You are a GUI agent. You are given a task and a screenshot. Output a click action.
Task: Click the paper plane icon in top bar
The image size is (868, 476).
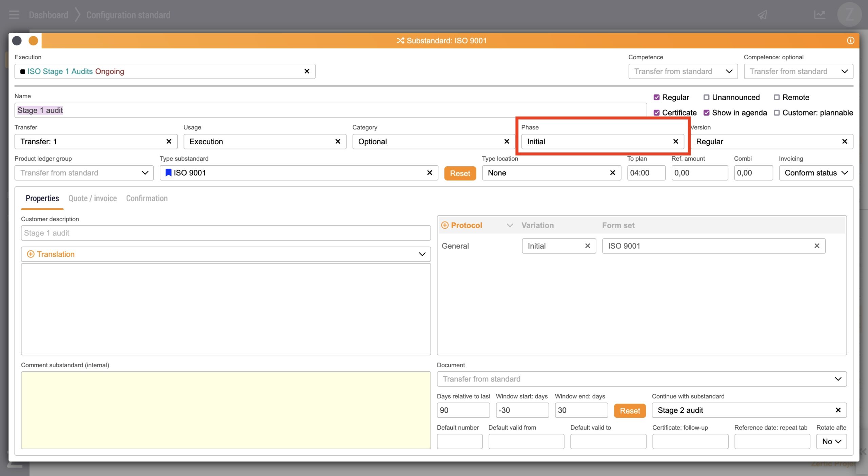[x=763, y=15]
